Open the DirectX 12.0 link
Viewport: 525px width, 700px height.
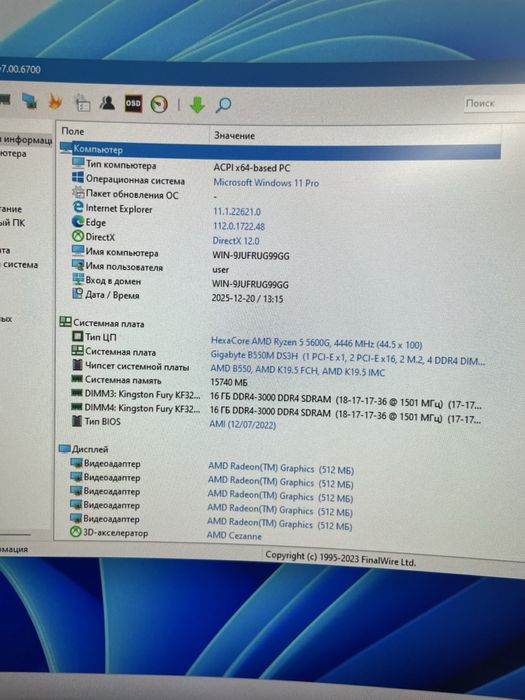click(x=236, y=241)
